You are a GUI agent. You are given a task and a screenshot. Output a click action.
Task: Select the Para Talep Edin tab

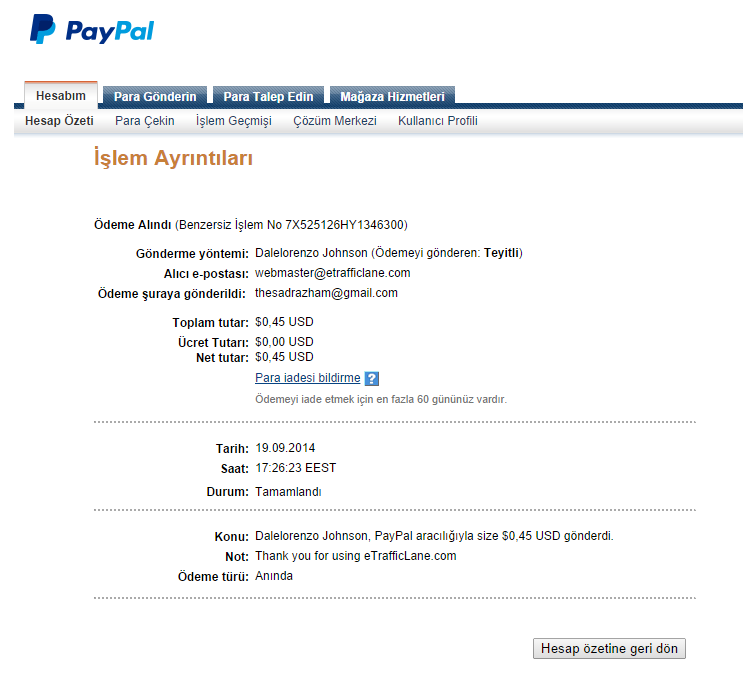tap(268, 97)
